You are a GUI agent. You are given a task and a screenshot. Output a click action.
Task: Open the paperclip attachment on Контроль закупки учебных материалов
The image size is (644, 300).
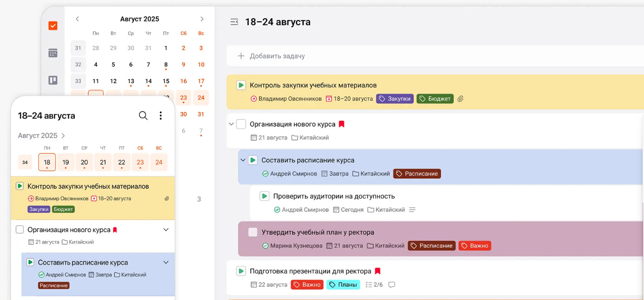(x=460, y=98)
